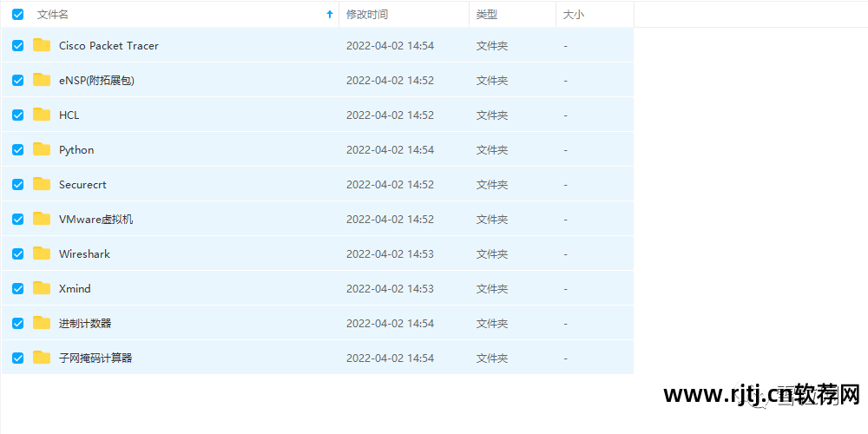
Task: Click the HCL folder icon
Action: pos(42,115)
